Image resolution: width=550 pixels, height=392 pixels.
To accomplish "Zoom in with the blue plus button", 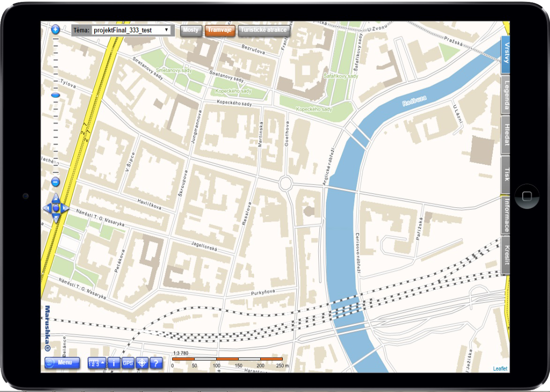I will [x=55, y=30].
